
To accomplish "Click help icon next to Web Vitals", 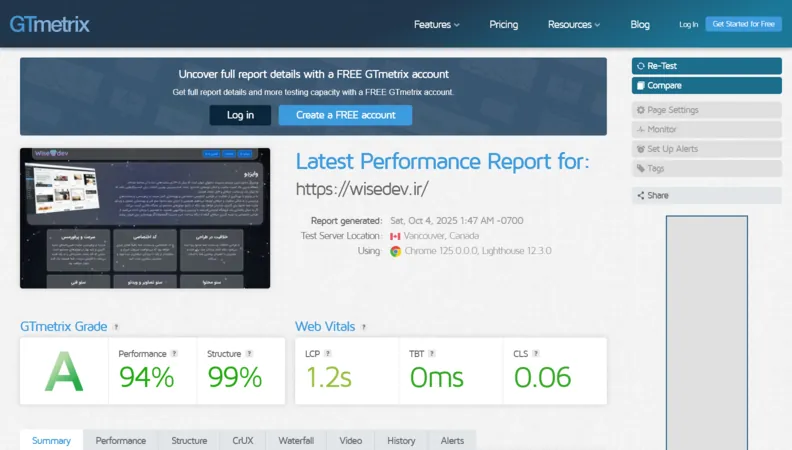I will (x=364, y=327).
